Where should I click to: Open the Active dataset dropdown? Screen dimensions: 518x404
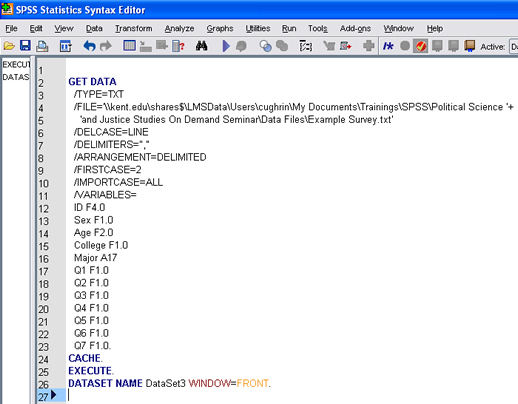pyautogui.click(x=514, y=47)
